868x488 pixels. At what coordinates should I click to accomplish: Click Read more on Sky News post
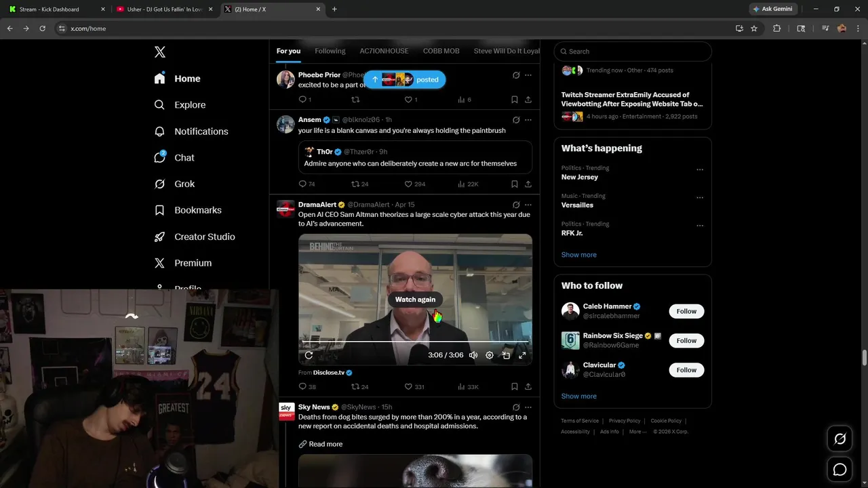pos(321,444)
